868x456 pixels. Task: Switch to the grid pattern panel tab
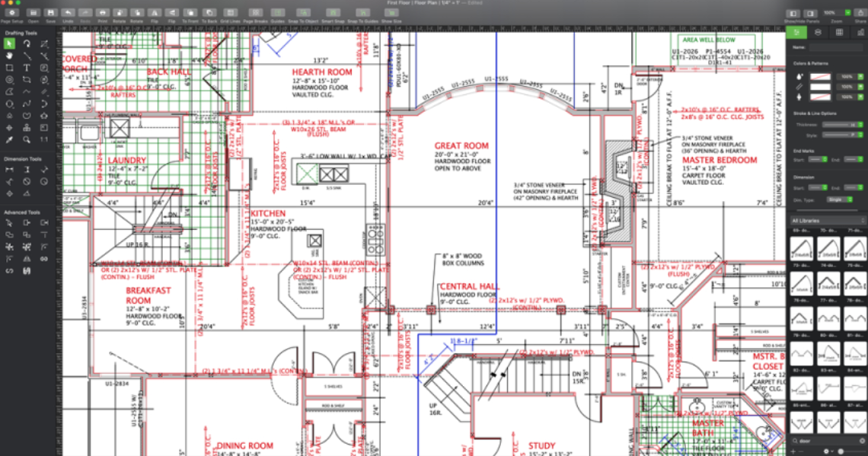coord(839,33)
